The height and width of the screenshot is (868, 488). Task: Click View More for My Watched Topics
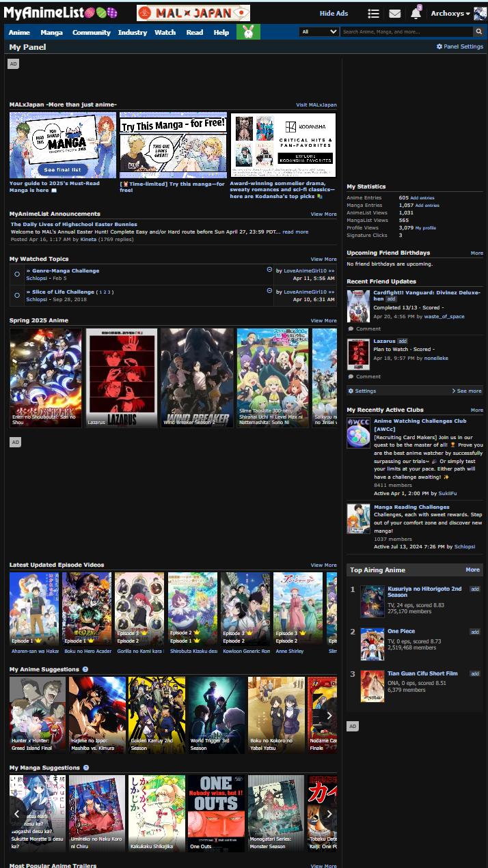324,259
